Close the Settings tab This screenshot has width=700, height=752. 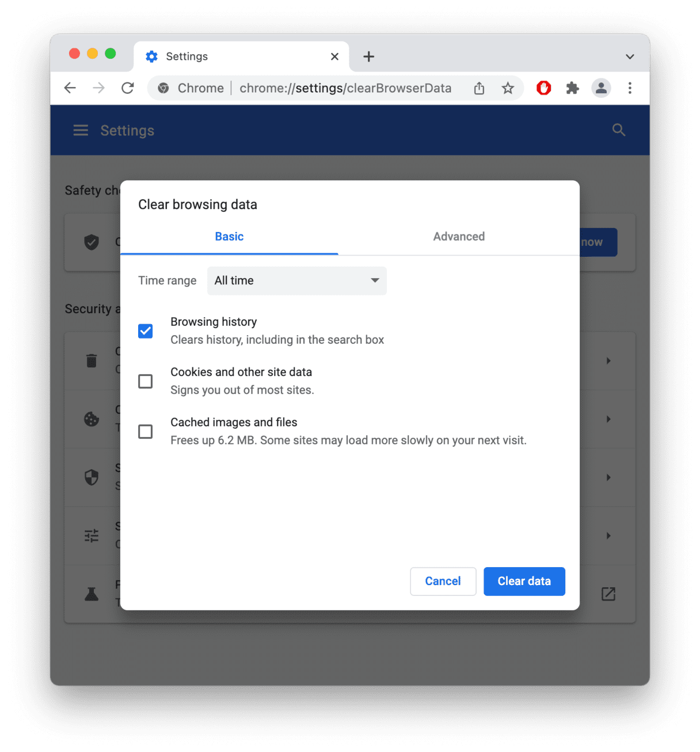334,56
